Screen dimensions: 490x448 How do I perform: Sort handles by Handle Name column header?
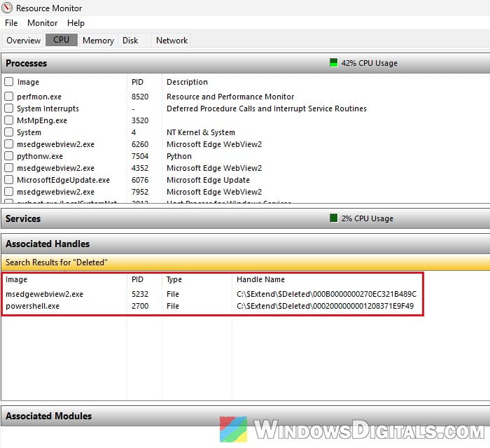pyautogui.click(x=260, y=279)
